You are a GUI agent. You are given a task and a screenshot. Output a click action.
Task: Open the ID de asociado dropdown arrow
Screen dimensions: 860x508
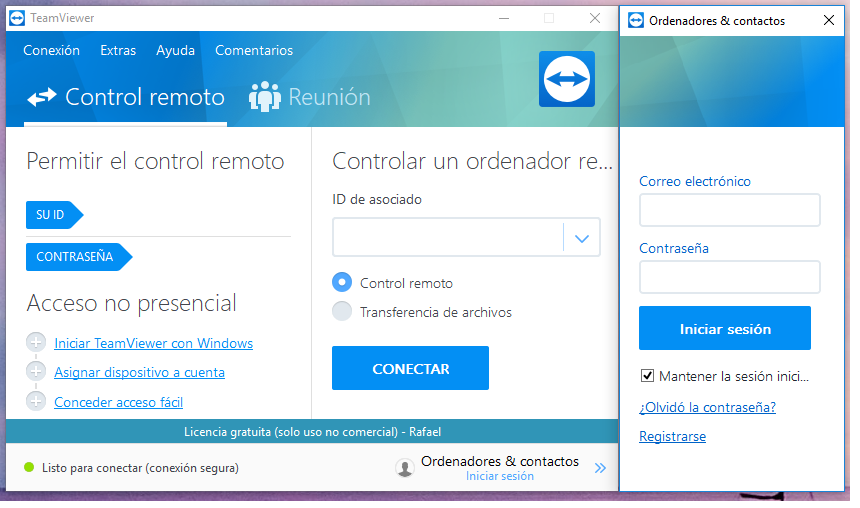(x=582, y=238)
